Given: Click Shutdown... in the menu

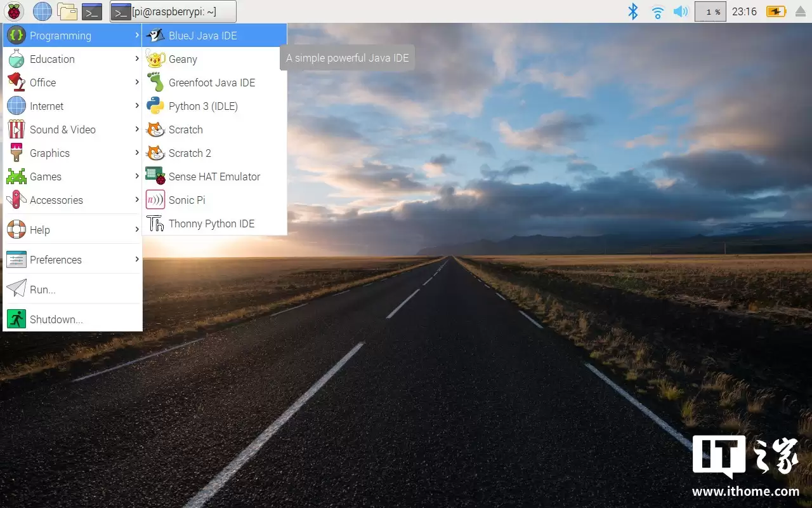Looking at the screenshot, I should click(x=57, y=319).
